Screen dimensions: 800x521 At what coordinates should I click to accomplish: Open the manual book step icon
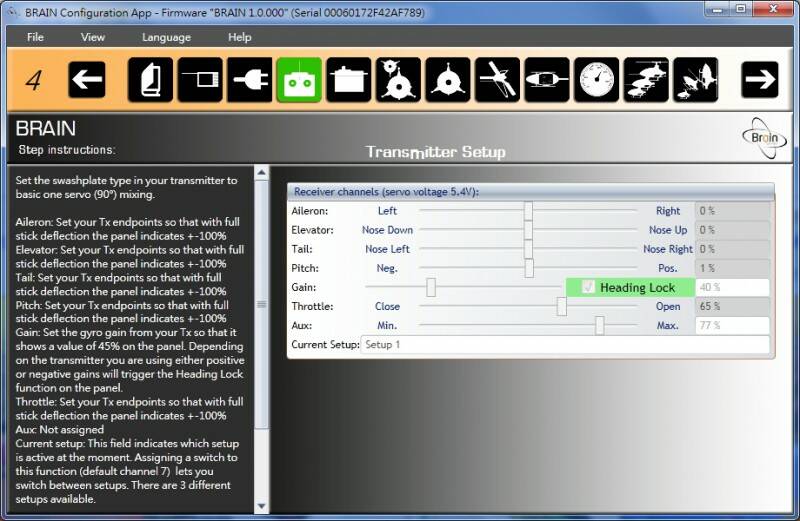[x=150, y=80]
